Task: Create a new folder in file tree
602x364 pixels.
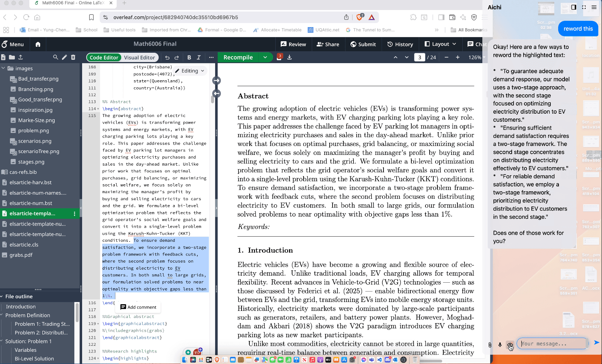Action: click(x=12, y=57)
